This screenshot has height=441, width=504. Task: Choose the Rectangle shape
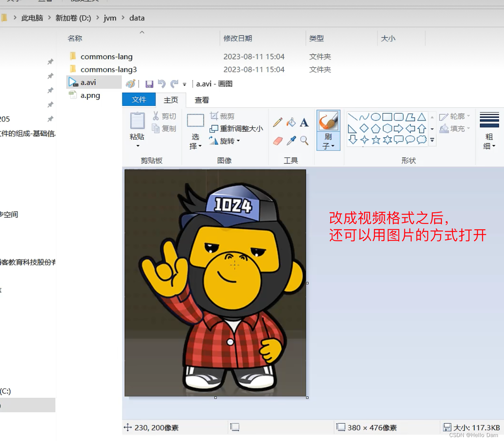click(x=387, y=117)
